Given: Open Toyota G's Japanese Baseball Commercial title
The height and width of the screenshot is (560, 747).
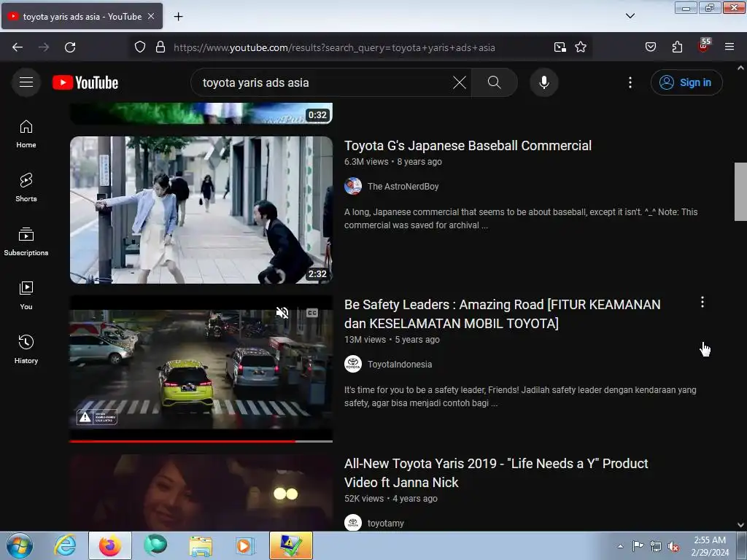Looking at the screenshot, I should 468,146.
